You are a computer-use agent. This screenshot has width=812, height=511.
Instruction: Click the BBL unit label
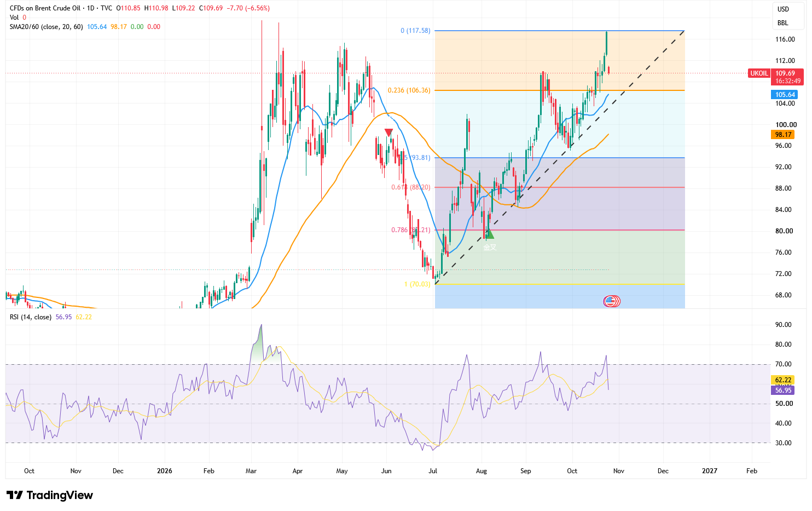(x=783, y=23)
